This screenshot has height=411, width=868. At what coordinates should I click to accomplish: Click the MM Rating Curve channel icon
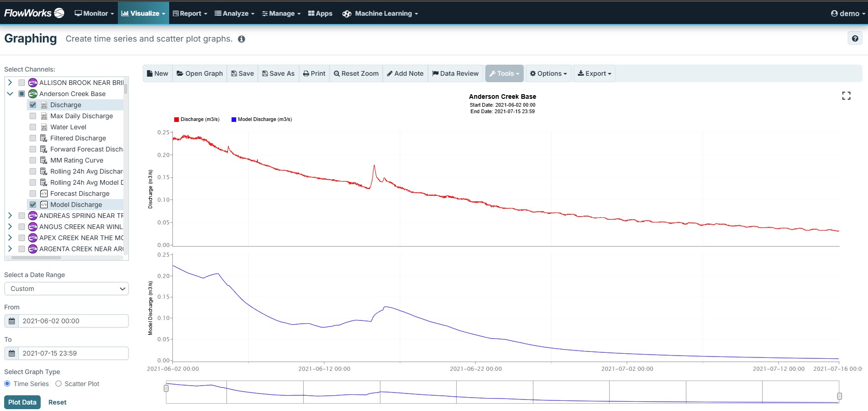44,160
